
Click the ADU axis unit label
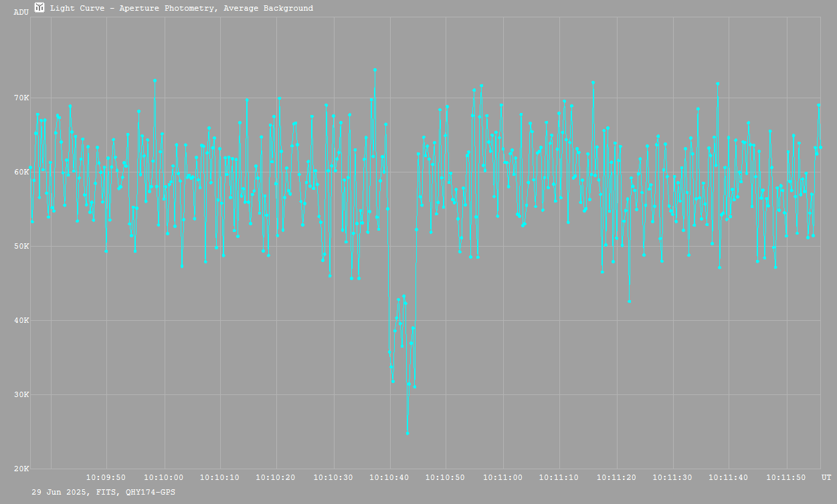click(x=21, y=12)
